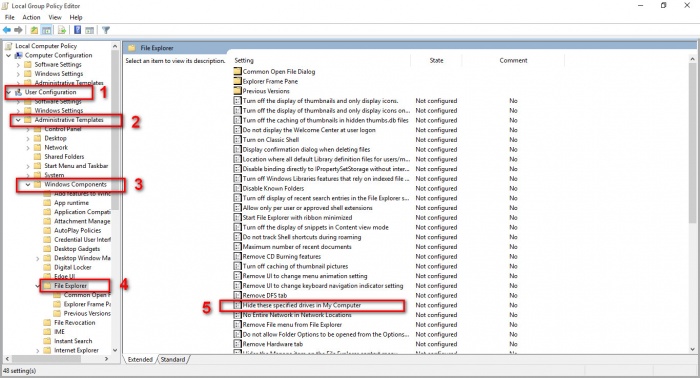The image size is (700, 378).
Task: Open the View menu
Action: [x=55, y=17]
